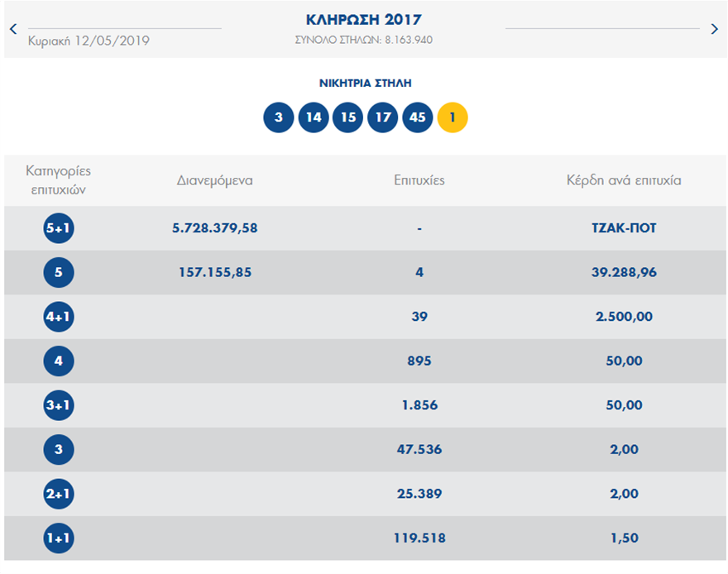Click the category 5 badge

point(57,272)
